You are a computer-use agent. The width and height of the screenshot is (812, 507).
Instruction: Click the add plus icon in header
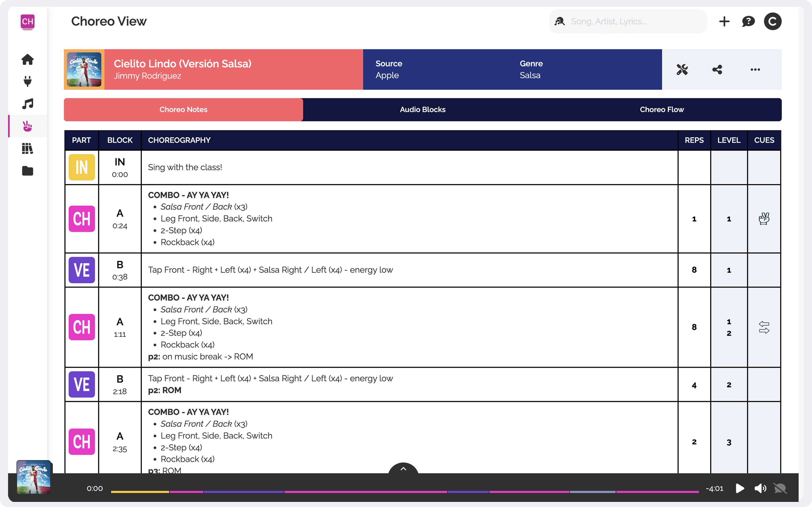[x=724, y=21]
